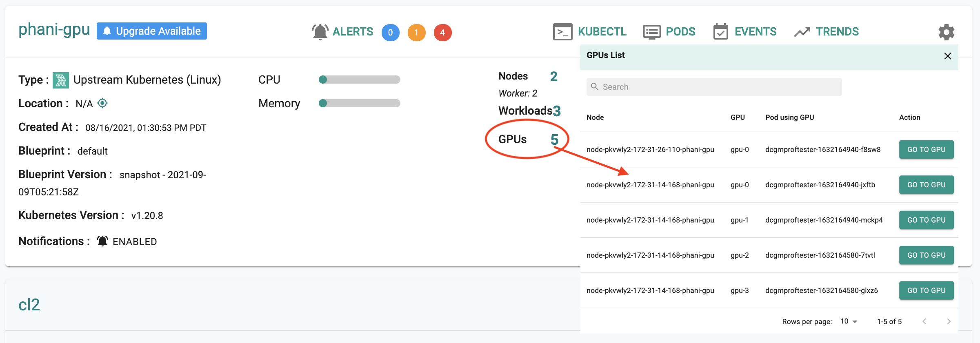Click the ENABLED notifications status
Screen dimensions: 980x343
[x=135, y=242]
